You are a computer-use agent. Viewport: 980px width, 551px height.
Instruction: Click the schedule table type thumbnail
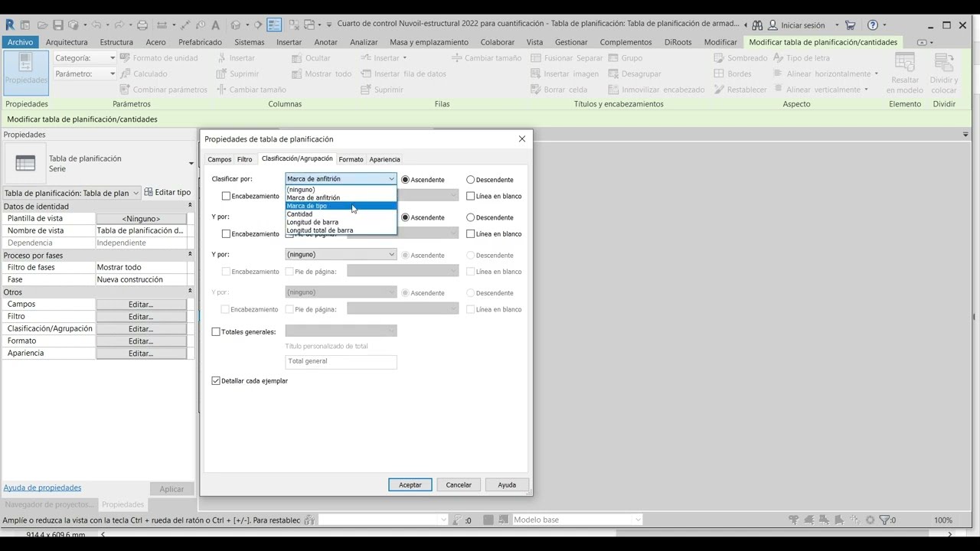(25, 163)
